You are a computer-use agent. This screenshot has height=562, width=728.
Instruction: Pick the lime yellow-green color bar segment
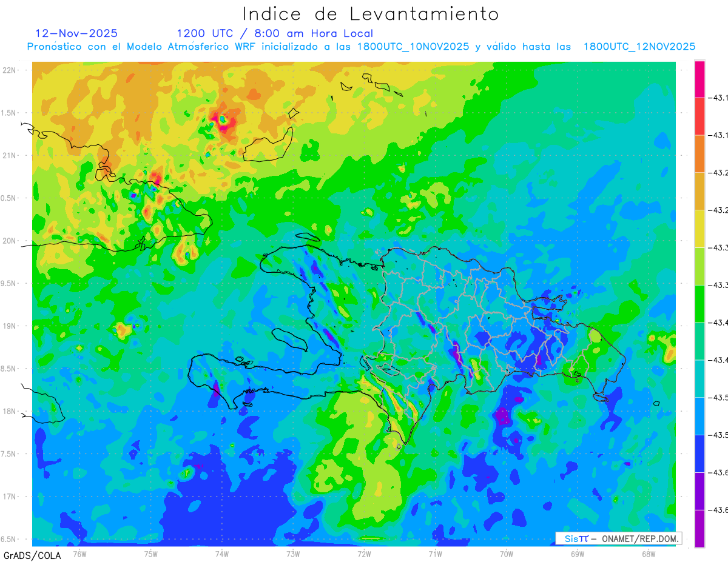[x=699, y=266]
